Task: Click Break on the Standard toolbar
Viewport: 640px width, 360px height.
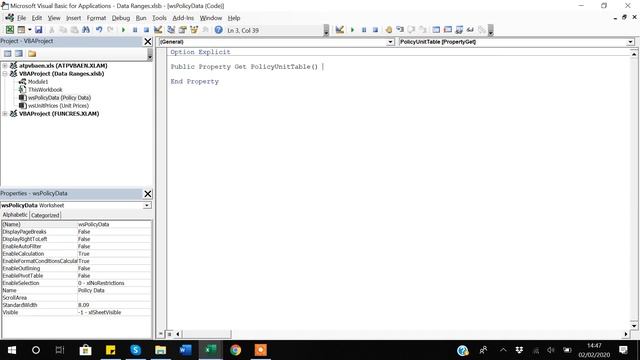Action: [135, 30]
